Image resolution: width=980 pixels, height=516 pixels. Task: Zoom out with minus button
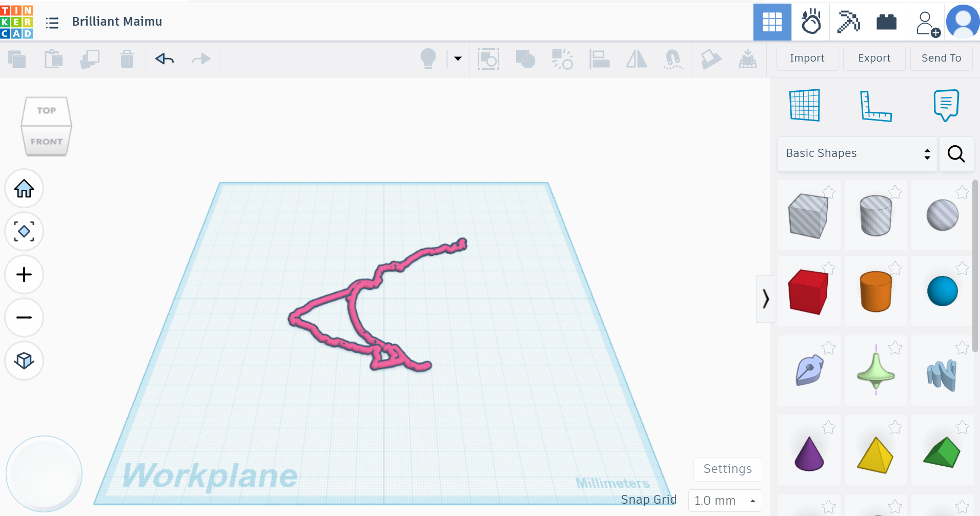pos(24,318)
